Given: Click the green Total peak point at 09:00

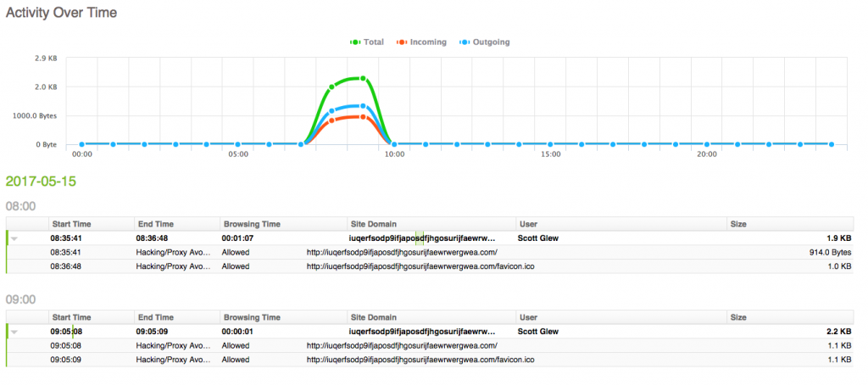Looking at the screenshot, I should pos(363,79).
